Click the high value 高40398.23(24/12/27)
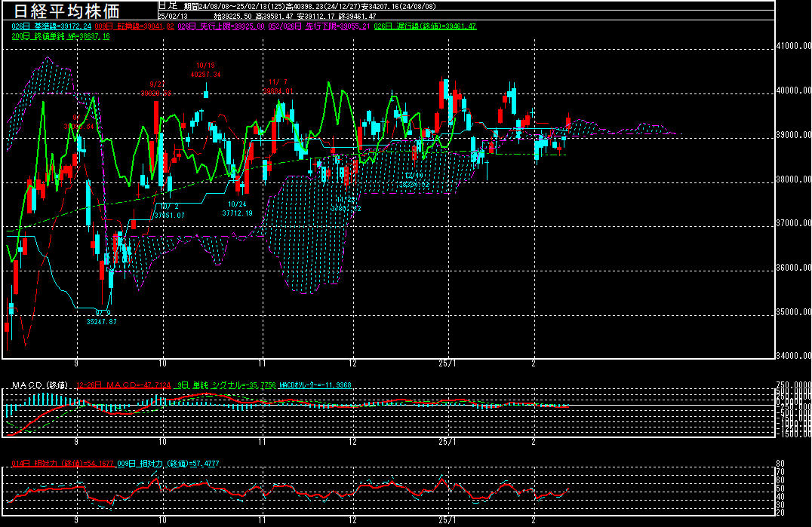The width and height of the screenshot is (812, 527). [322, 7]
